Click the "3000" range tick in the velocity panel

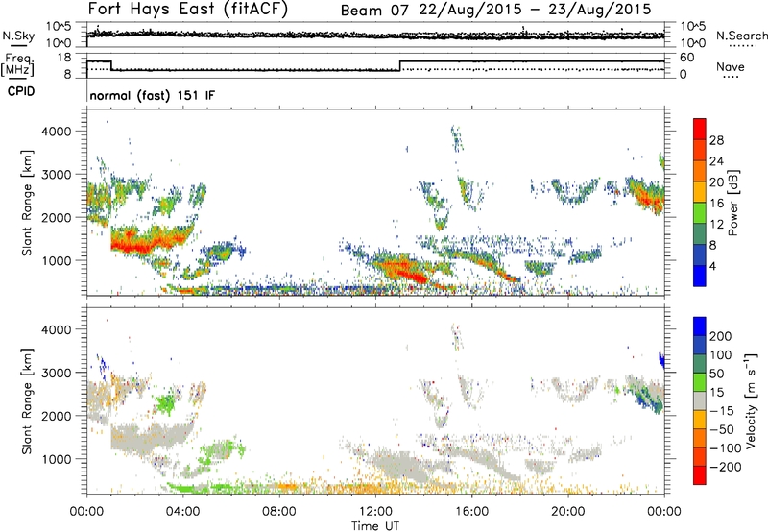pyautogui.click(x=57, y=373)
